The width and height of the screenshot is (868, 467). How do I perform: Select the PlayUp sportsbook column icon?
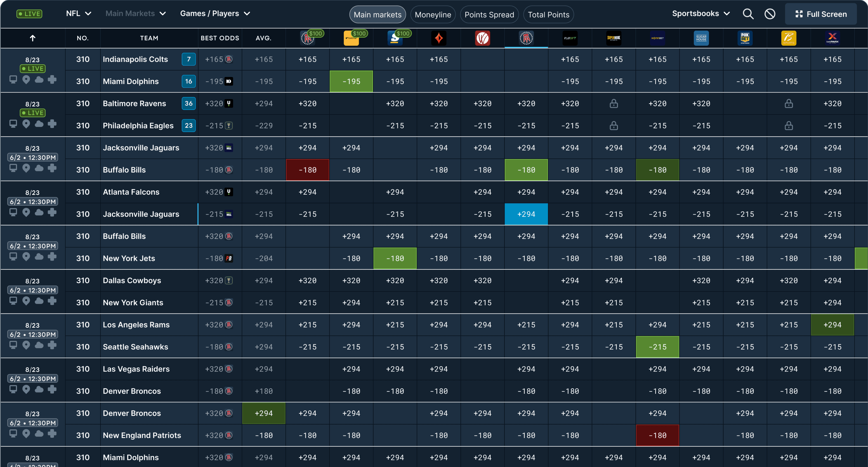point(570,38)
